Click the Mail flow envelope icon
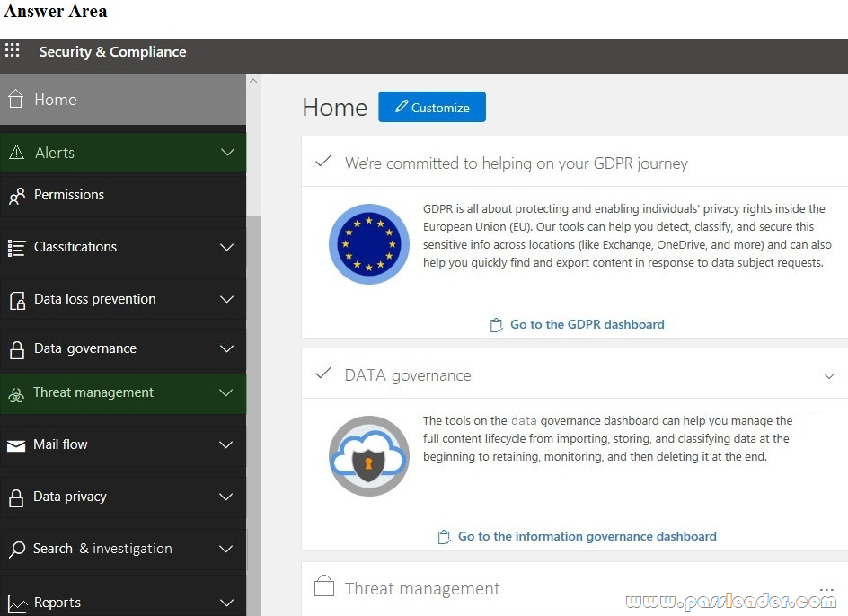The width and height of the screenshot is (848, 616). (16, 445)
